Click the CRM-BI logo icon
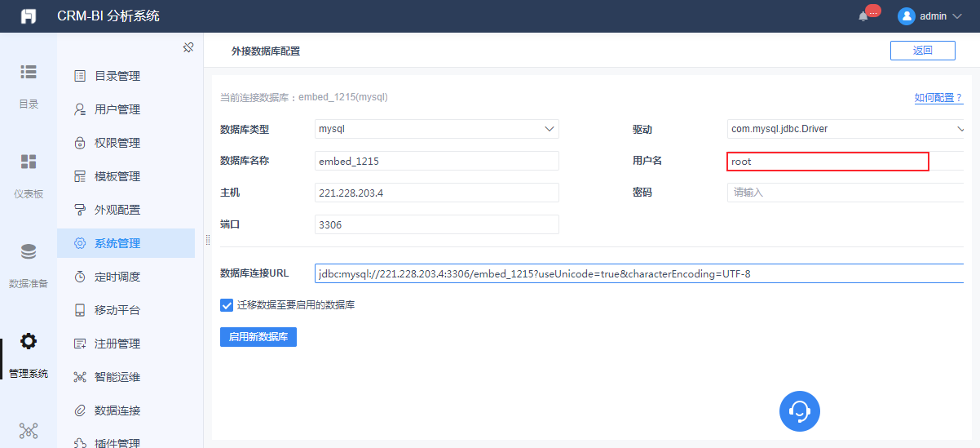This screenshot has height=448, width=980. 29,16
